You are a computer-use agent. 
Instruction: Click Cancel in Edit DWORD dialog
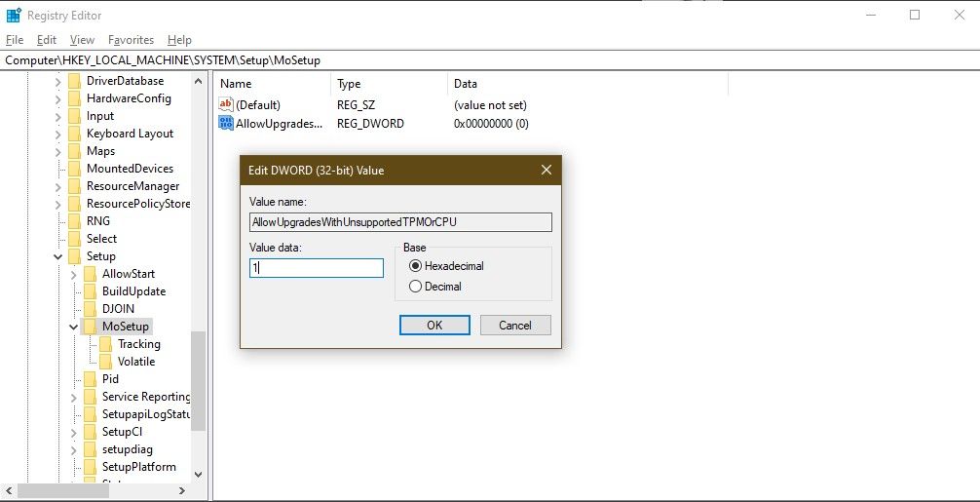tap(515, 325)
